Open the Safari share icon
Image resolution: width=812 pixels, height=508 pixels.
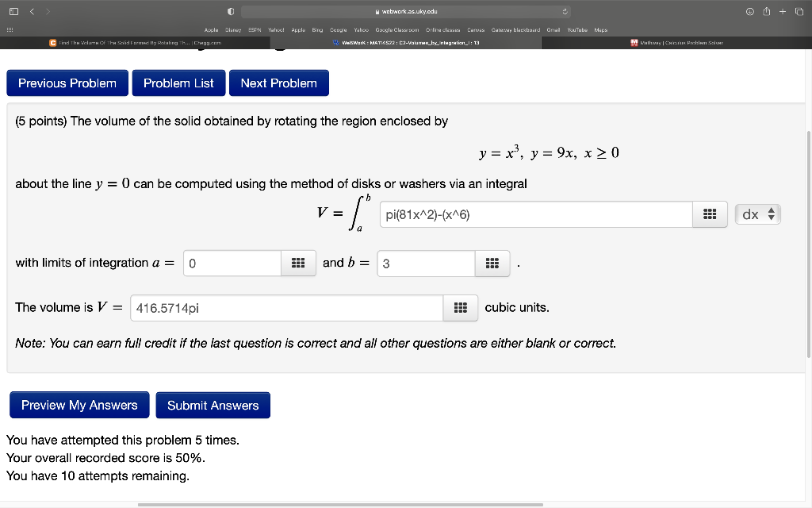pos(768,11)
